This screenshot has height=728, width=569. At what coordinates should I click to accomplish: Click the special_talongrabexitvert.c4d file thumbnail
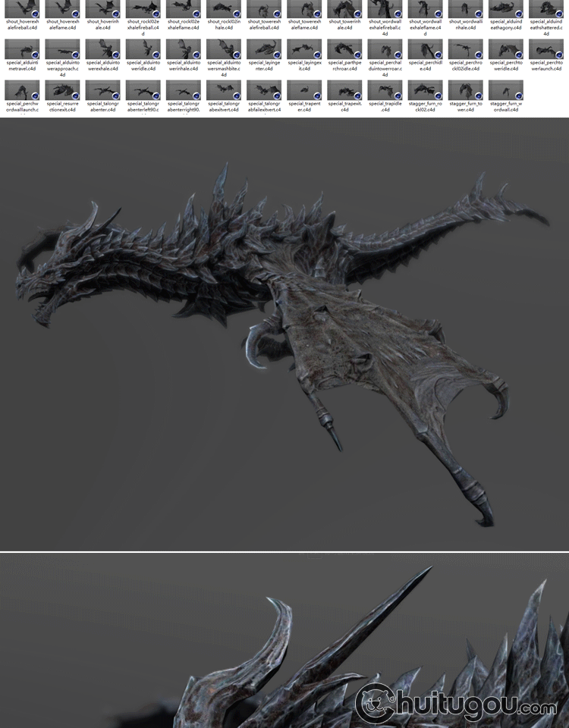(224, 90)
